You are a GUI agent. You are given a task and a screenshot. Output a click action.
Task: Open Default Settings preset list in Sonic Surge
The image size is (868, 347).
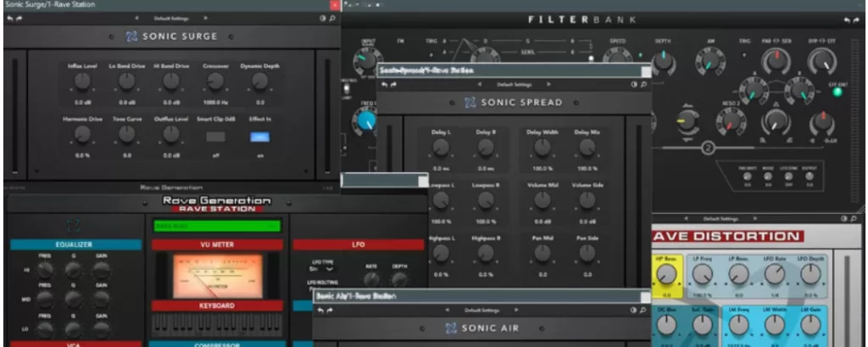[x=171, y=19]
